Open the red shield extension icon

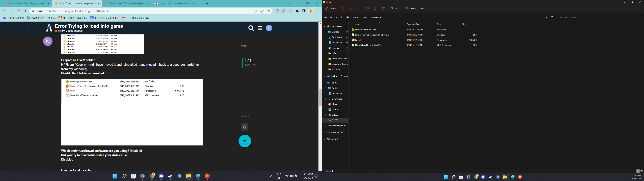coord(277,11)
